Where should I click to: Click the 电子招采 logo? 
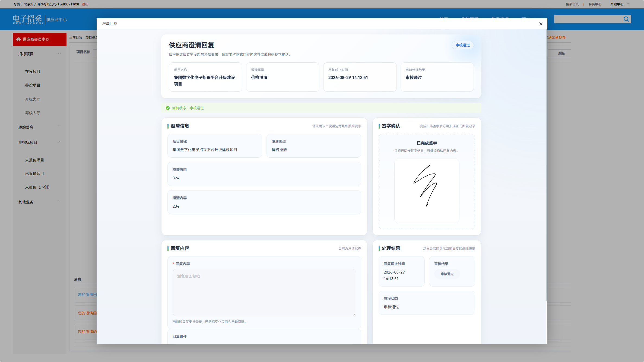[28, 19]
